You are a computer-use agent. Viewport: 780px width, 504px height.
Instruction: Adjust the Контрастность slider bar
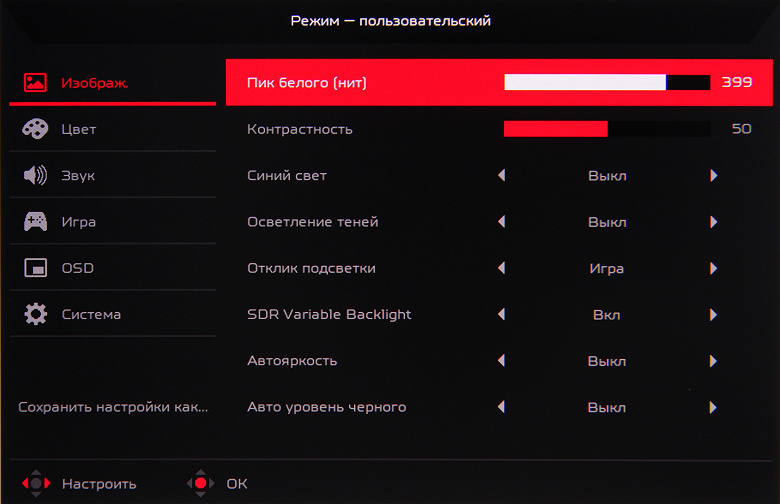tap(607, 129)
